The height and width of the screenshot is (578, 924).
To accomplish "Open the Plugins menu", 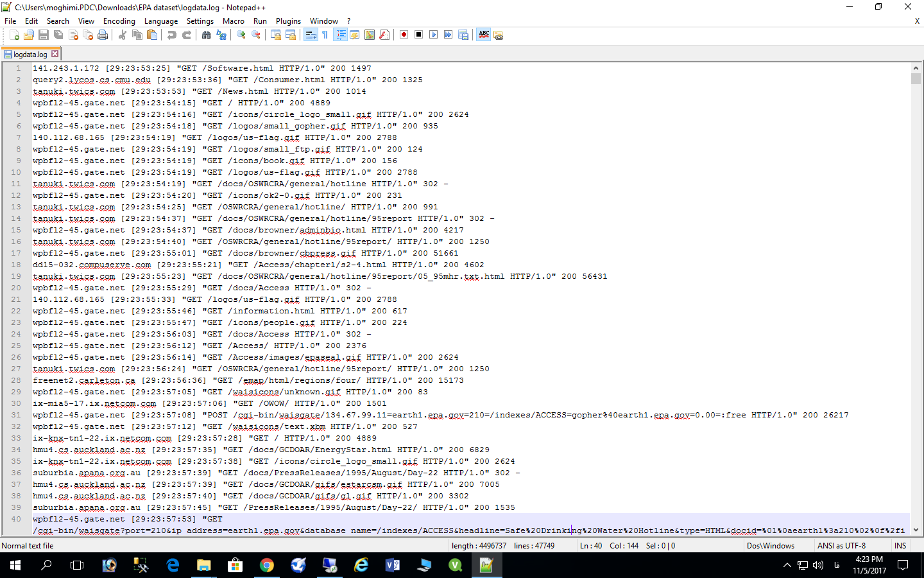I will 288,21.
